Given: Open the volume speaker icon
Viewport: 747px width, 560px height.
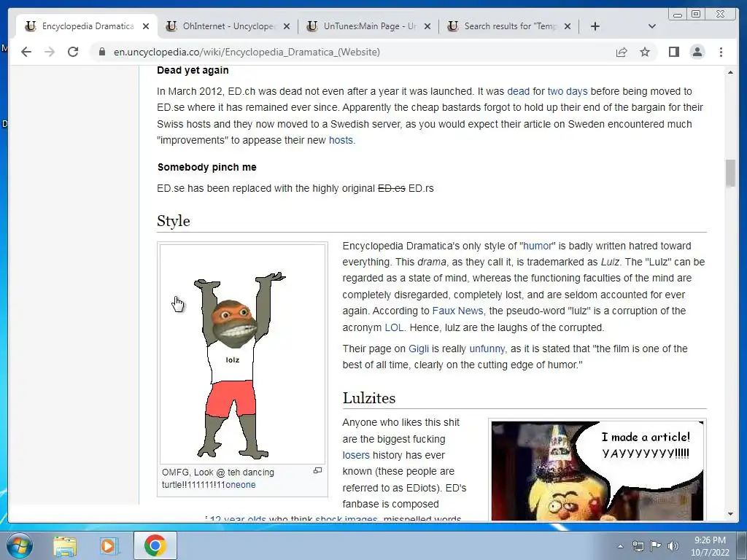Looking at the screenshot, I should [x=673, y=546].
